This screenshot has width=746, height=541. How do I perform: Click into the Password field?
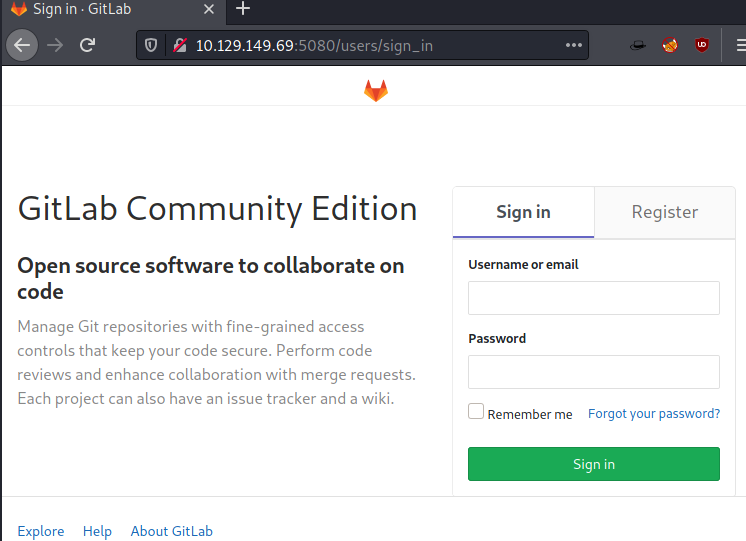(594, 372)
